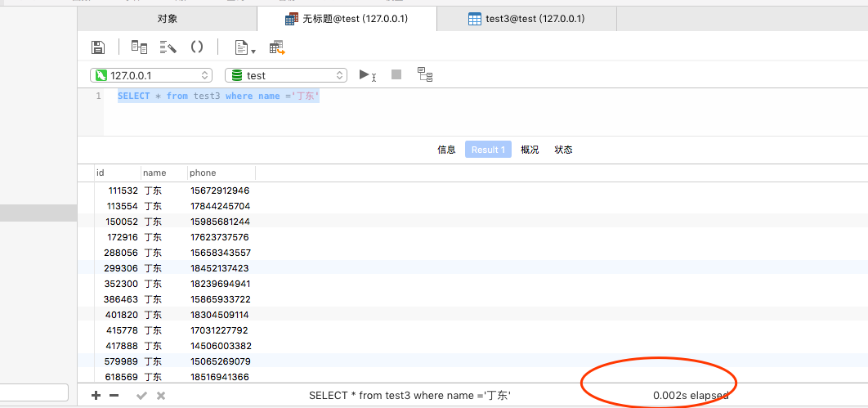The height and width of the screenshot is (408, 868).
Task: Select phone cell 18239694941
Action: pyautogui.click(x=221, y=284)
